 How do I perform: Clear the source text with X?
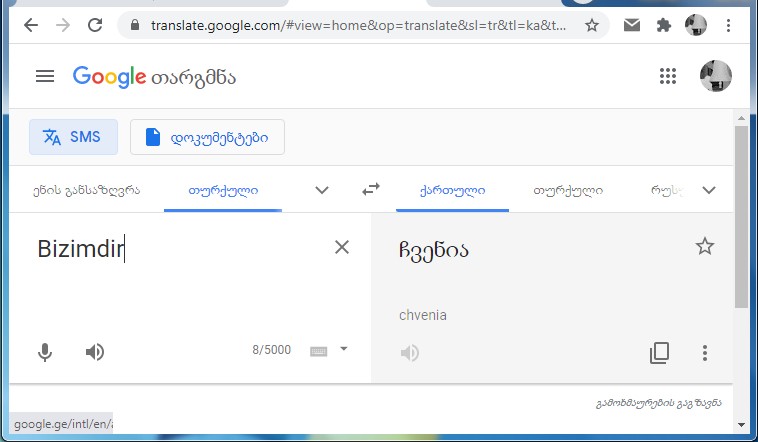tap(342, 247)
